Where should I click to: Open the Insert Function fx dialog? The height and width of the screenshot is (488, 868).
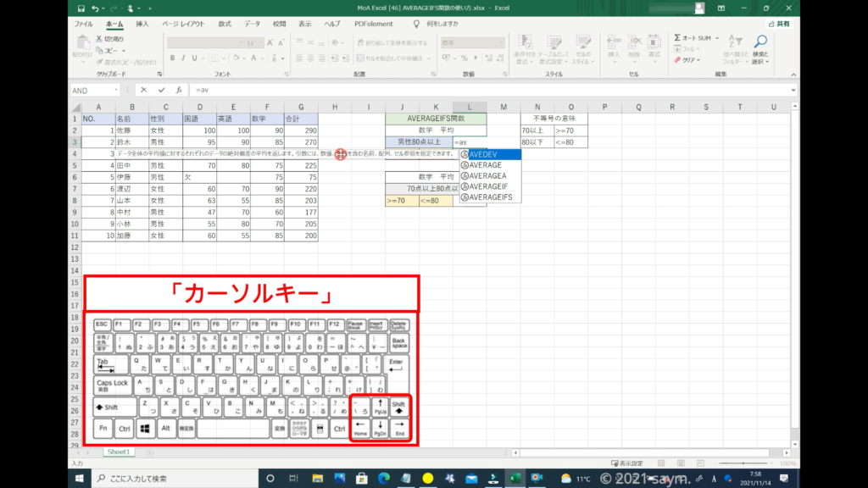[x=178, y=90]
